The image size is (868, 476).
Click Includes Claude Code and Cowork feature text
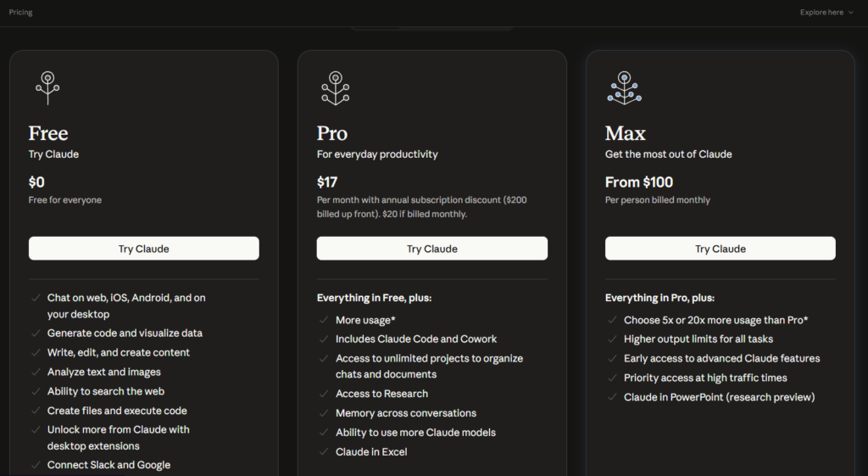(416, 339)
